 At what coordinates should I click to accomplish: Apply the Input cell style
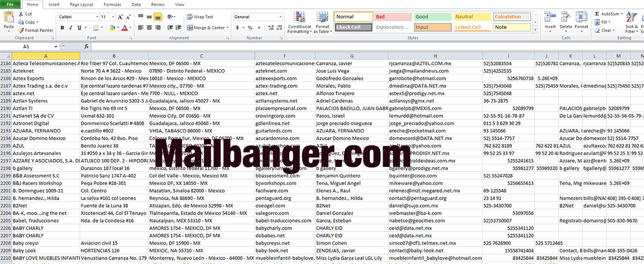pos(432,27)
